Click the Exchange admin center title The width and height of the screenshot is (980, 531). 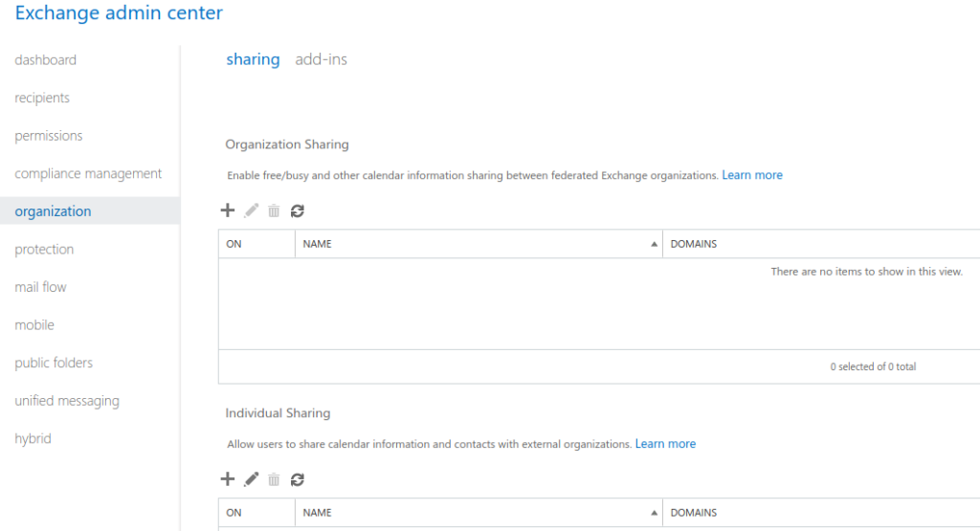click(x=119, y=12)
